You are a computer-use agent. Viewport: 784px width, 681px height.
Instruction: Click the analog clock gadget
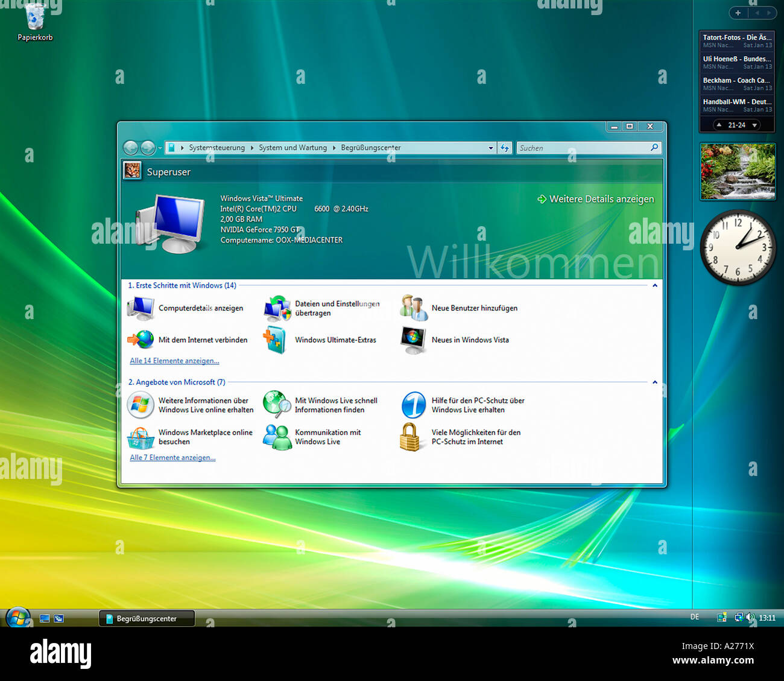tap(738, 247)
